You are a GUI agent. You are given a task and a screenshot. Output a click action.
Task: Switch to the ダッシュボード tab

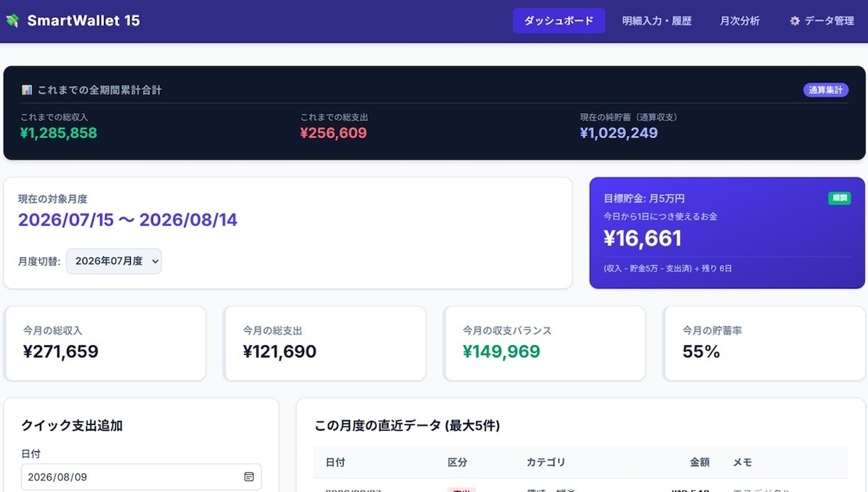pos(559,21)
